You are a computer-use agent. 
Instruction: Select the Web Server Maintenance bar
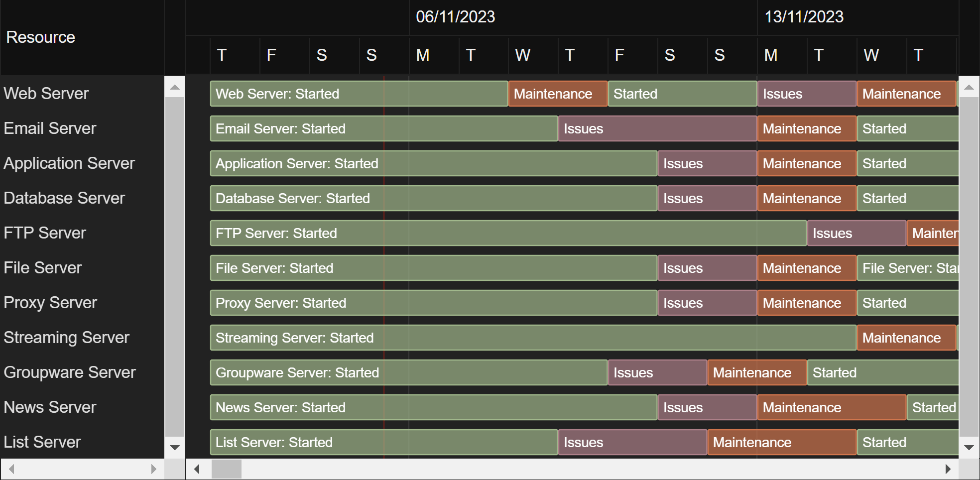click(x=557, y=94)
